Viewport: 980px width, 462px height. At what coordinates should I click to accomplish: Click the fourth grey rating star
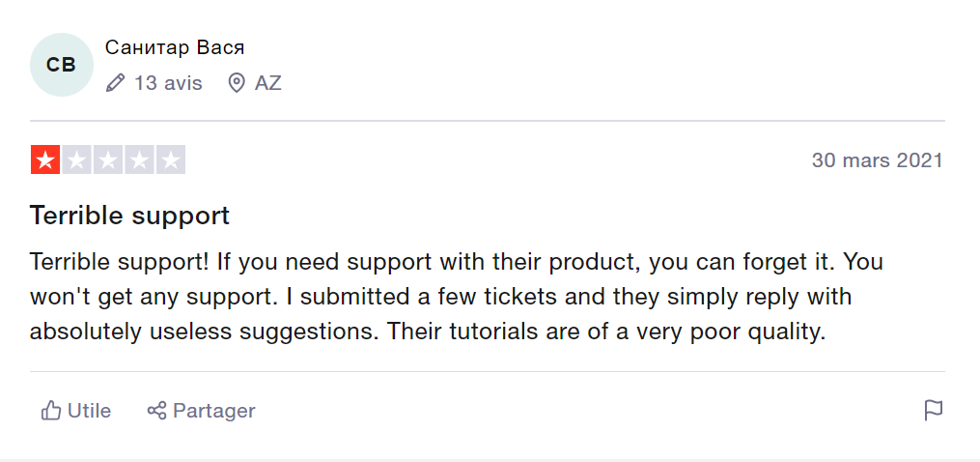[139, 160]
